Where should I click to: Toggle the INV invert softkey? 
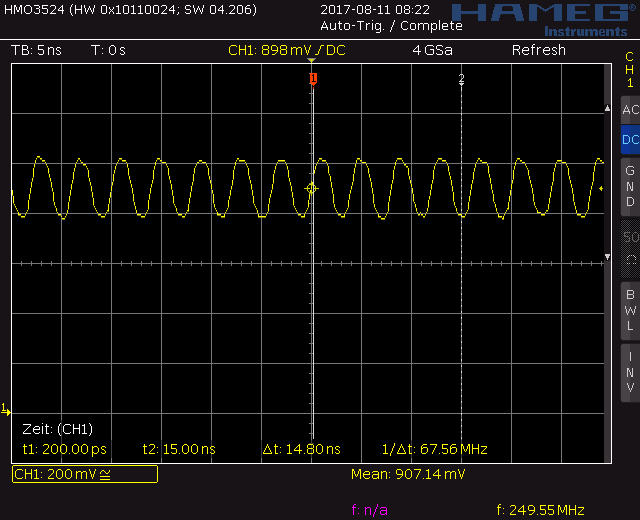pyautogui.click(x=630, y=372)
